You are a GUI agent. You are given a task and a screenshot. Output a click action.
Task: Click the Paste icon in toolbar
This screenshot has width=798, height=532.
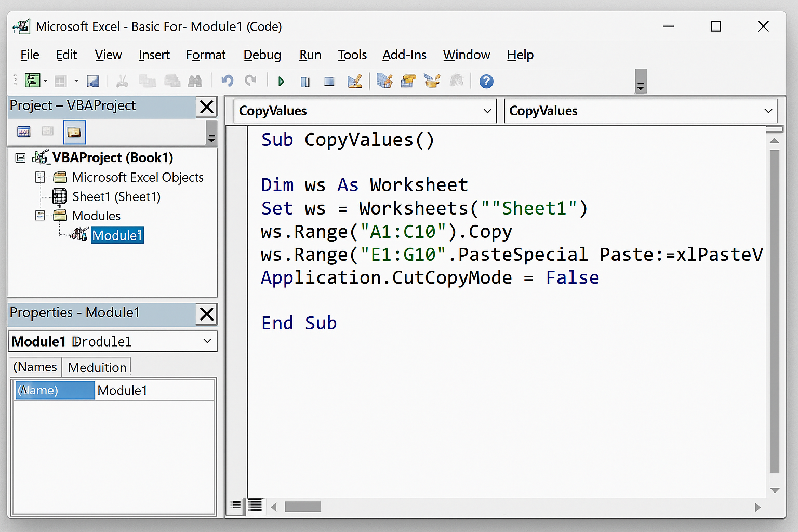(x=172, y=81)
